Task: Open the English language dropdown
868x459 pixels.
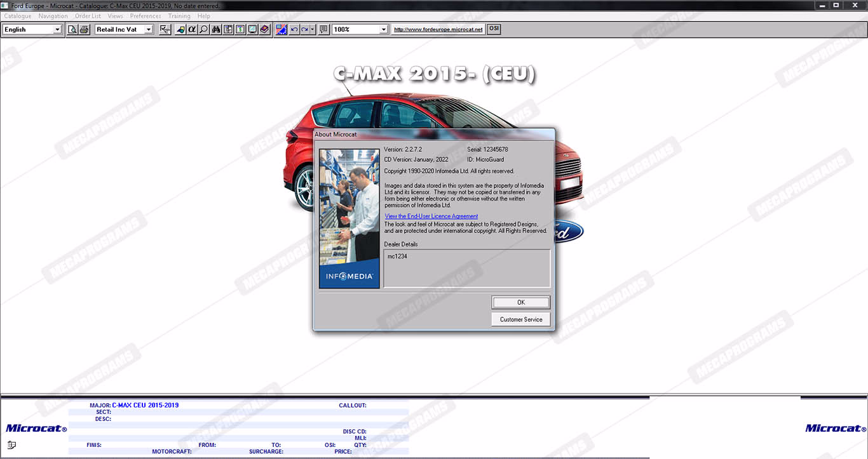Action: pos(57,29)
